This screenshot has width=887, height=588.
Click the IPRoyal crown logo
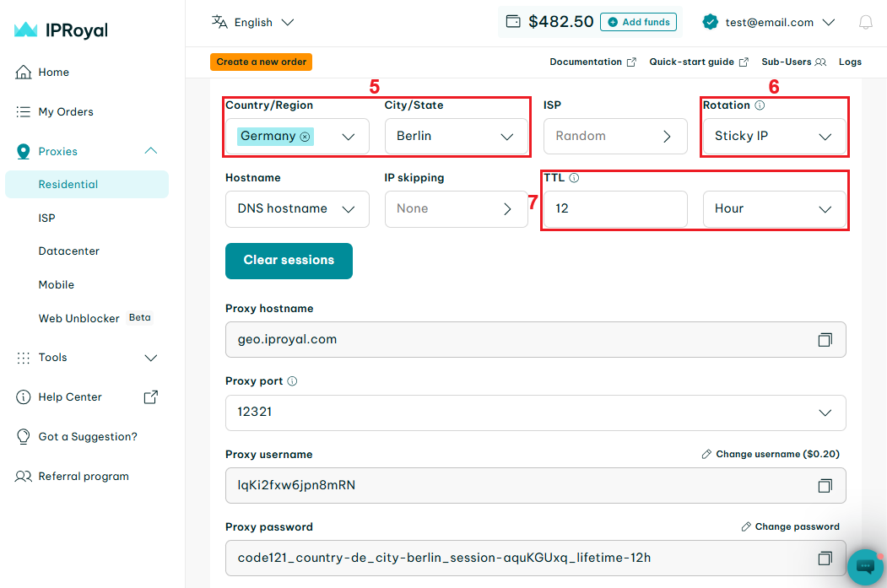coord(26,30)
